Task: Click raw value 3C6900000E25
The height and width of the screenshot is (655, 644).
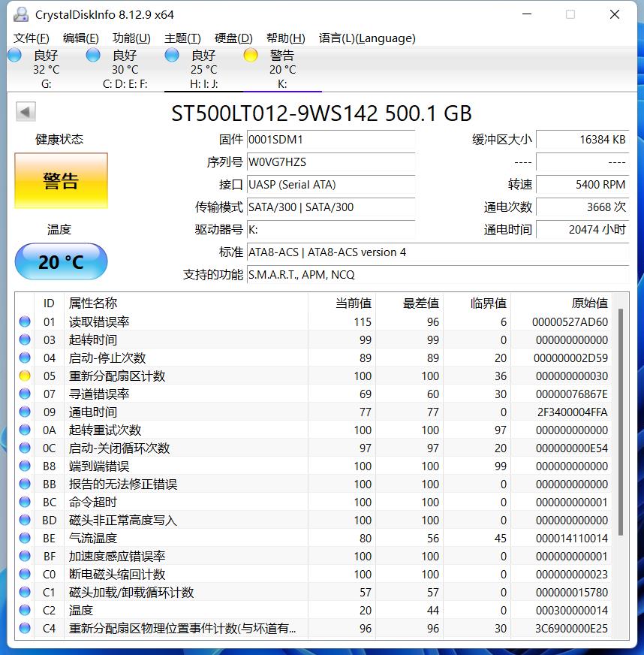Action: [571, 628]
